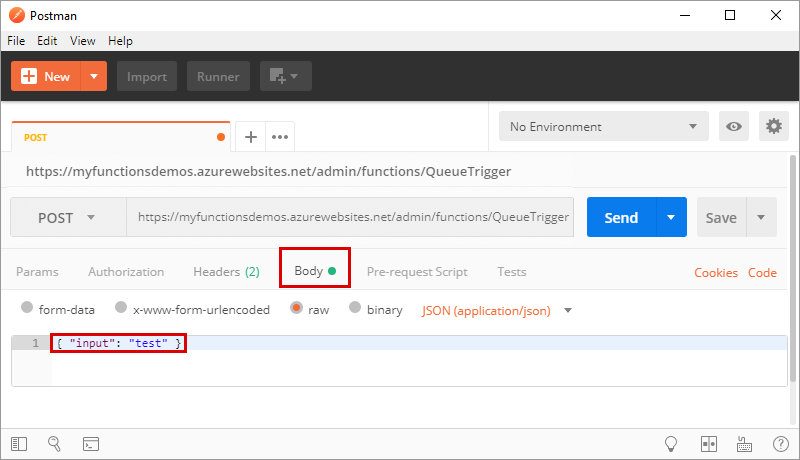Open the Help menu
800x460 pixels.
[120, 41]
